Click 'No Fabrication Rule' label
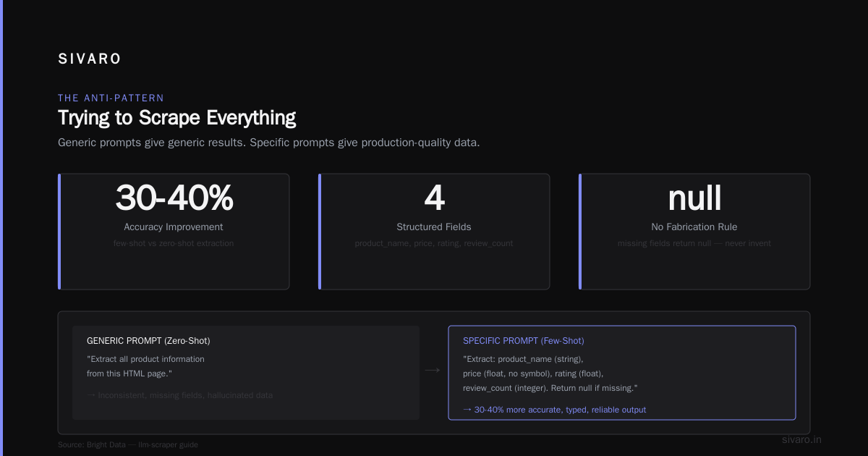The width and height of the screenshot is (868, 456). pyautogui.click(x=694, y=227)
